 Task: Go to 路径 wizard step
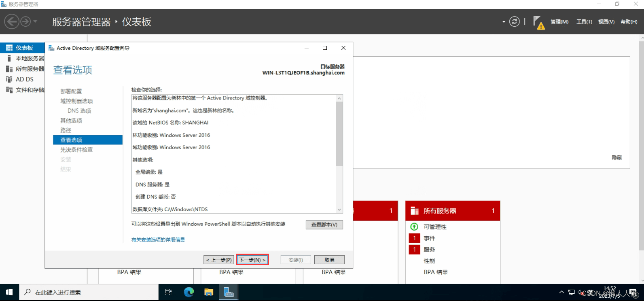pyautogui.click(x=66, y=130)
